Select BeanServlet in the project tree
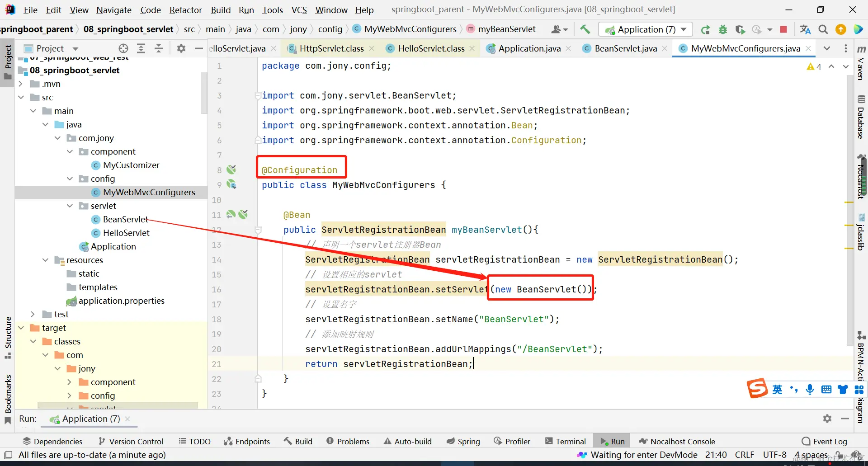This screenshot has width=868, height=466. pos(125,219)
